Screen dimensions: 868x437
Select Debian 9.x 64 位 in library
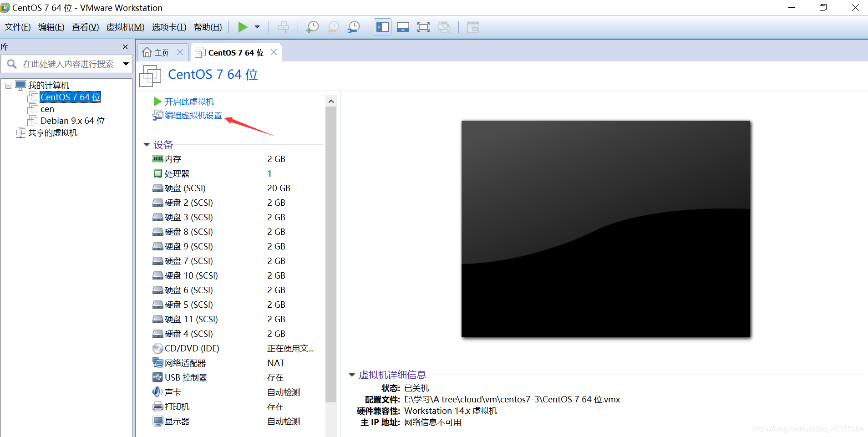tap(73, 121)
